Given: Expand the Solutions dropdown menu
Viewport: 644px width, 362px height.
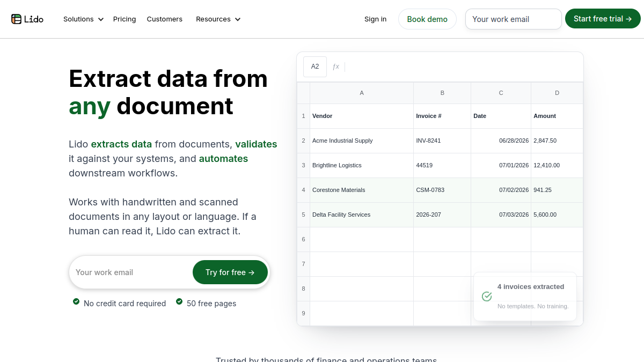Looking at the screenshot, I should pos(83,19).
